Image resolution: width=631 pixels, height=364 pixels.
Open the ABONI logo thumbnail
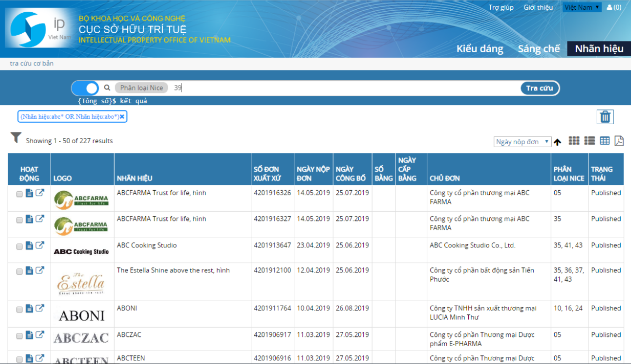click(x=81, y=315)
